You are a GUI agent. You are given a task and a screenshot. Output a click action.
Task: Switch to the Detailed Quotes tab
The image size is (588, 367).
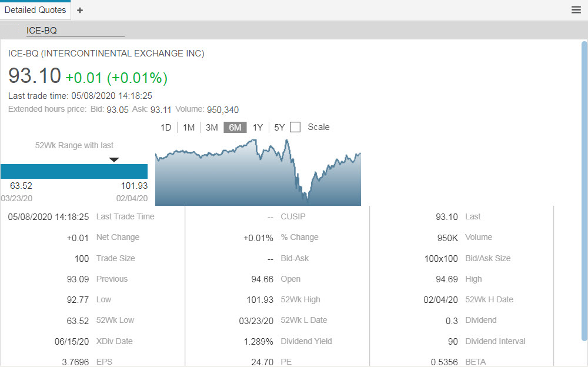[x=35, y=10]
